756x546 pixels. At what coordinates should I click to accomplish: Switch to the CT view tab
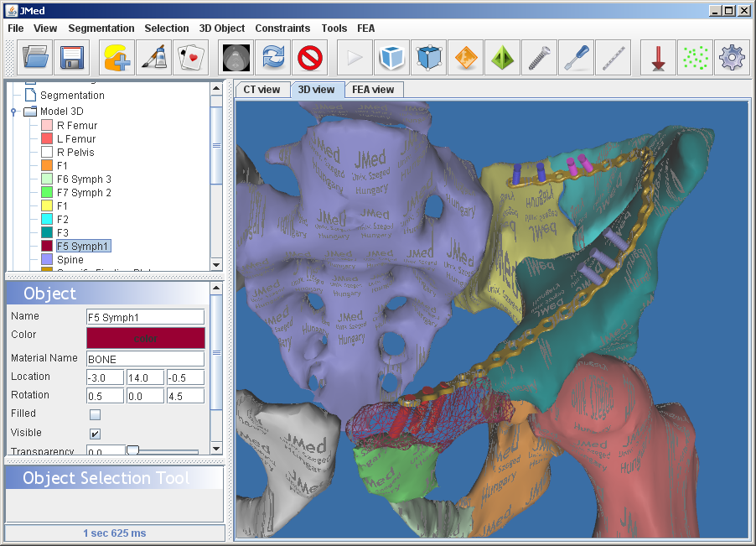(x=261, y=90)
